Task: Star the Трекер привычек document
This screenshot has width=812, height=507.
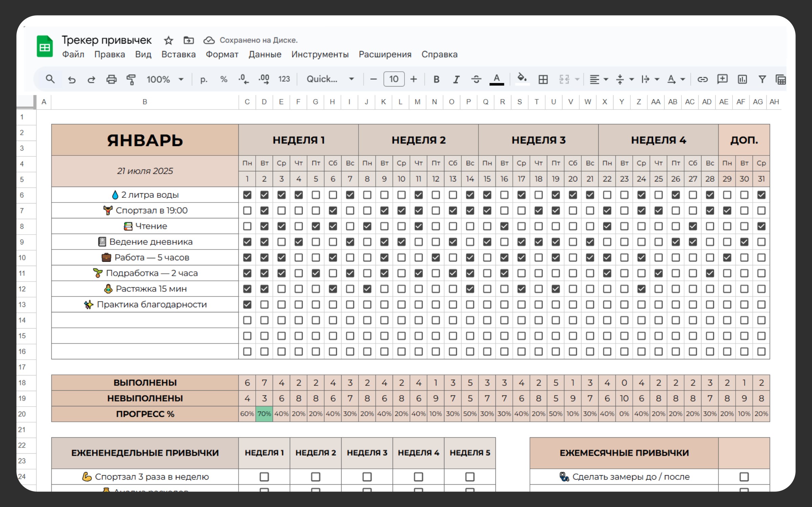Action: tap(168, 41)
